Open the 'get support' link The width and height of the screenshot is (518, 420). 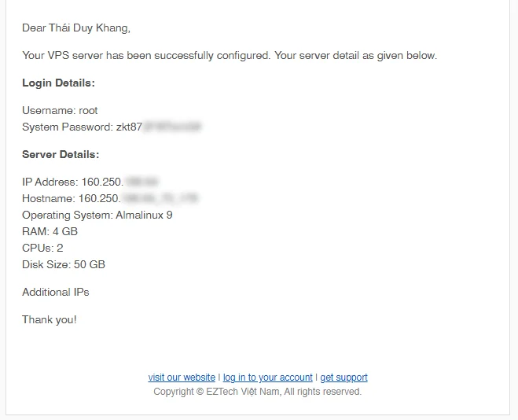tap(343, 377)
